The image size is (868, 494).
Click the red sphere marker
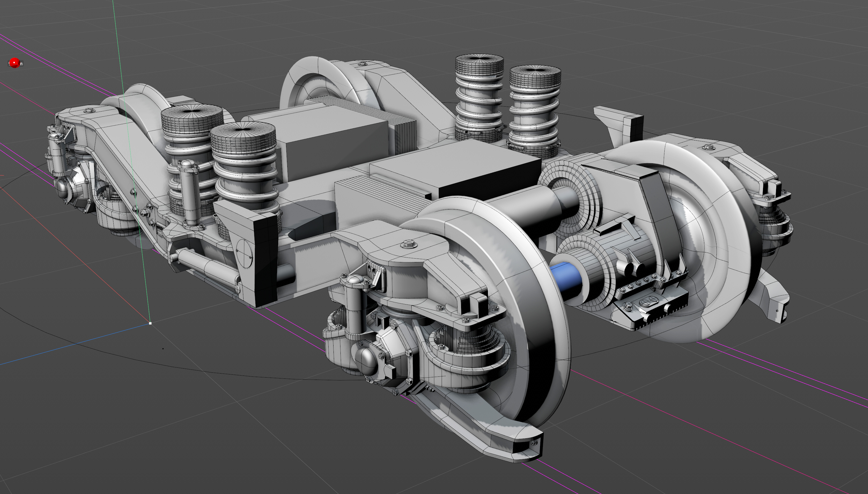pos(14,62)
